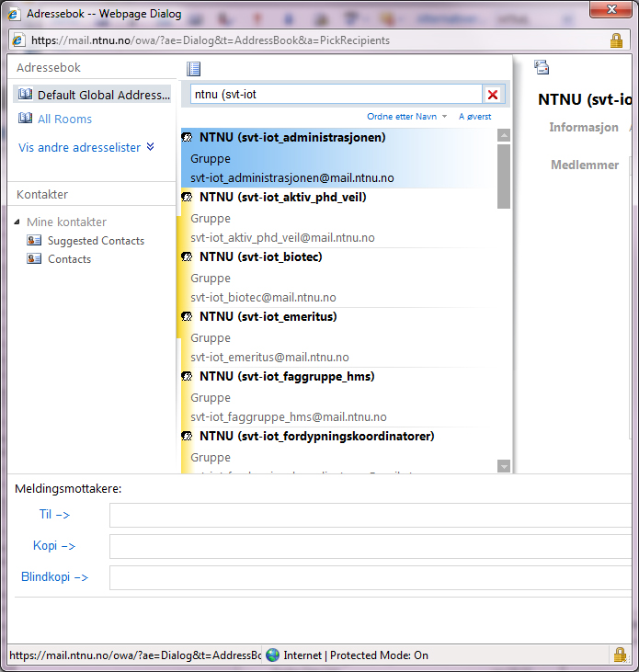
Task: Click group icon beside svt-iot_biotec
Action: [187, 256]
